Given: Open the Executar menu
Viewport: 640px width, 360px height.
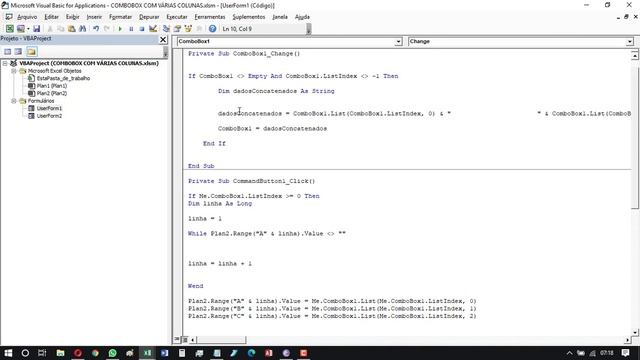Looking at the screenshot, I should point(177,17).
